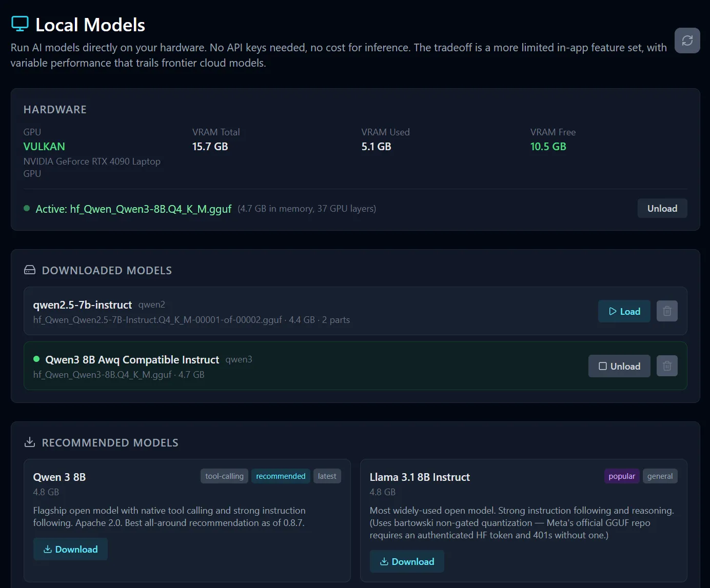Click the refresh icon button at top right
This screenshot has height=588, width=710.
pyautogui.click(x=687, y=40)
